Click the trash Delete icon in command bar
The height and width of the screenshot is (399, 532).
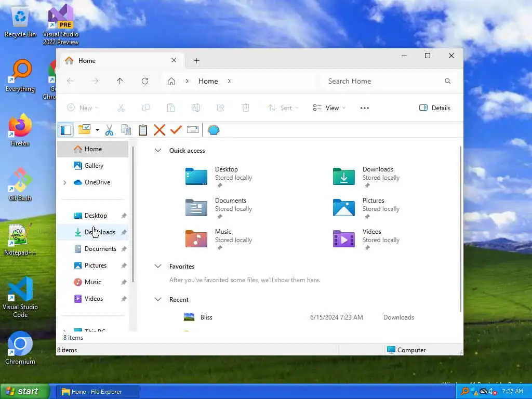[246, 108]
